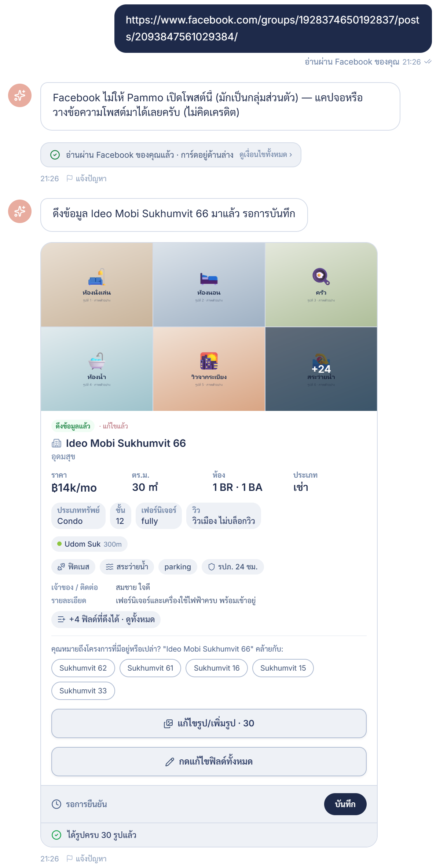Image resolution: width=440 pixels, height=868 pixels.
Task: Click the บันทึก save button
Action: [345, 804]
